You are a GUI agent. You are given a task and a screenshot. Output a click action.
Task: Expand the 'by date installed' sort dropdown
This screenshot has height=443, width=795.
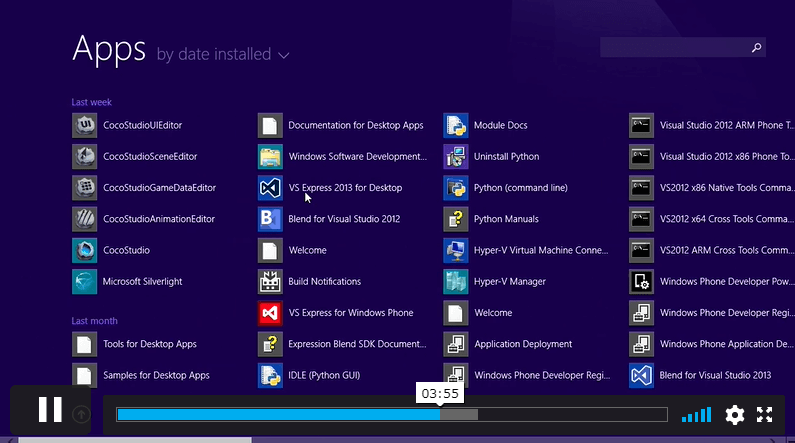click(x=223, y=54)
